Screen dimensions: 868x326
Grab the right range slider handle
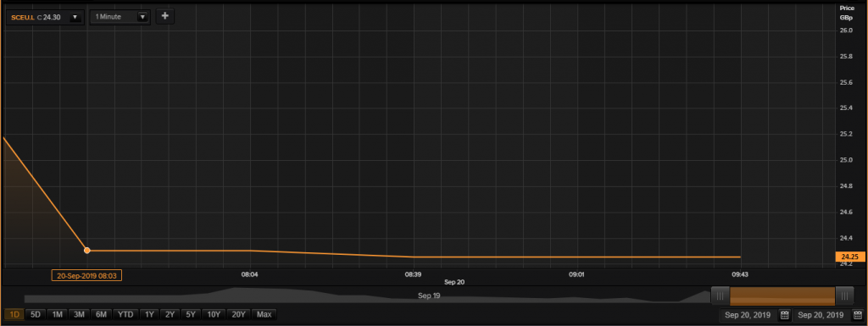coord(844,296)
